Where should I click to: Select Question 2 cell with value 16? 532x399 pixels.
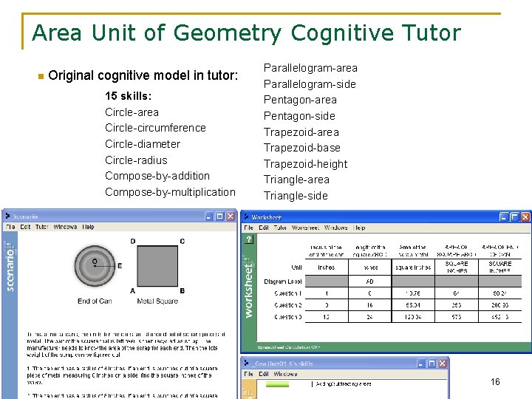[370, 305]
